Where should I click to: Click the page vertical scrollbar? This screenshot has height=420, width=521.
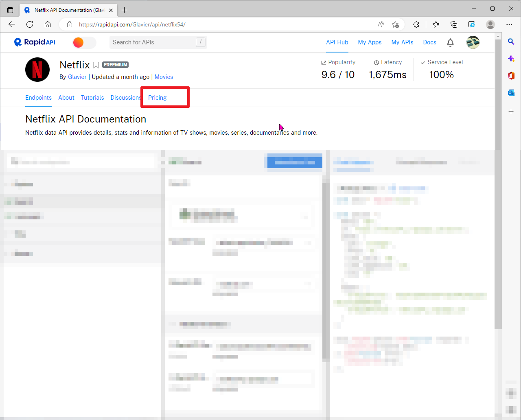(498, 183)
